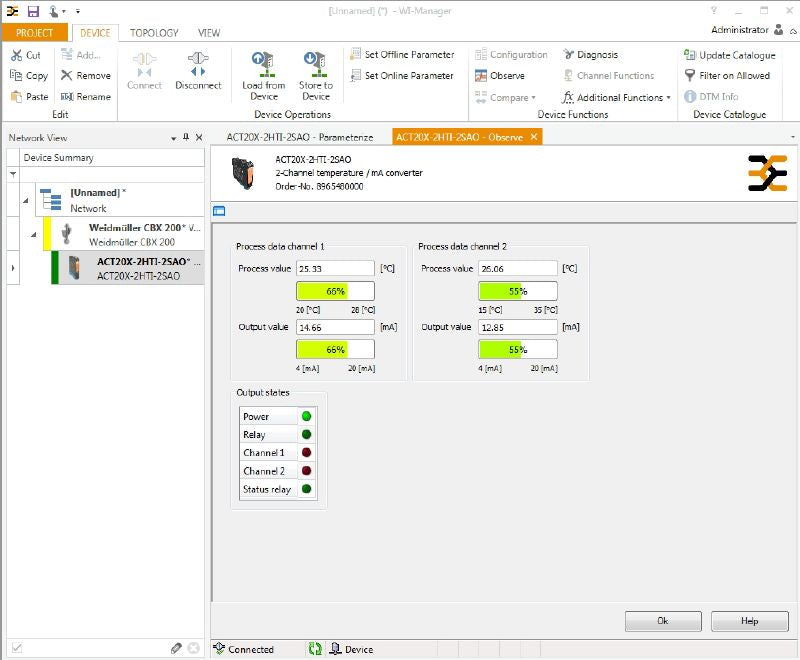Image resolution: width=800 pixels, height=660 pixels.
Task: Collapse the Weidmüller CBX 200 node
Action: coord(33,235)
